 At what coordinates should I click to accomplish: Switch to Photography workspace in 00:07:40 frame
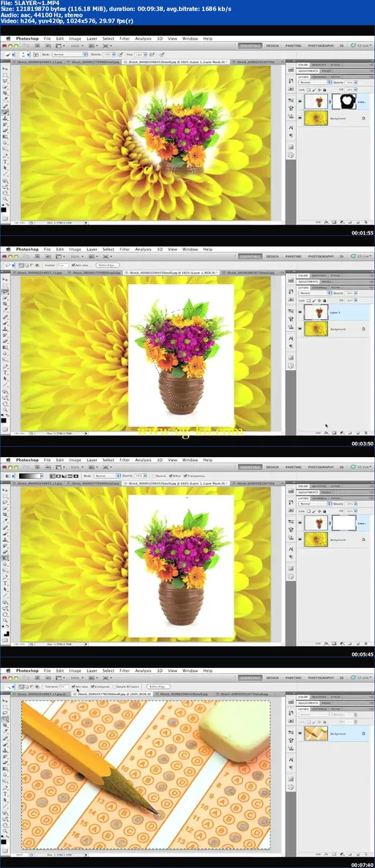(x=321, y=678)
